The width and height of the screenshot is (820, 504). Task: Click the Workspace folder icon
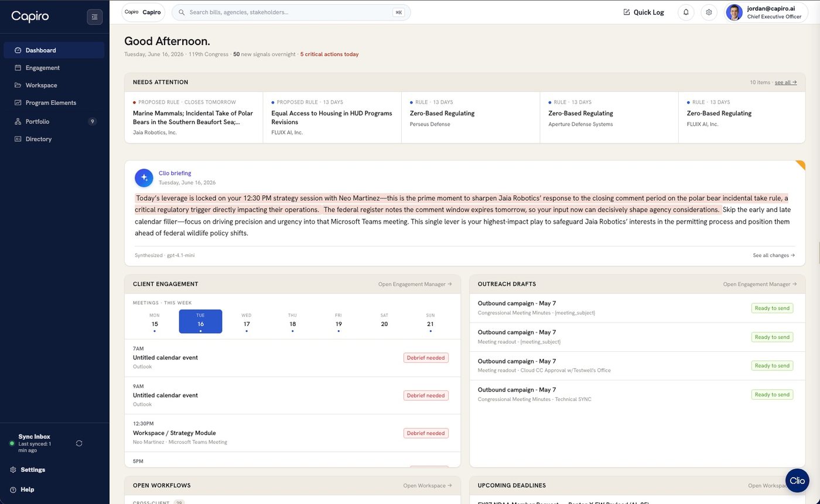pos(18,85)
